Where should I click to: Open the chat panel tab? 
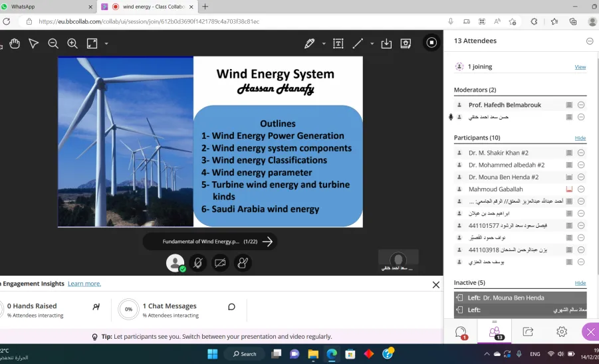point(461,331)
